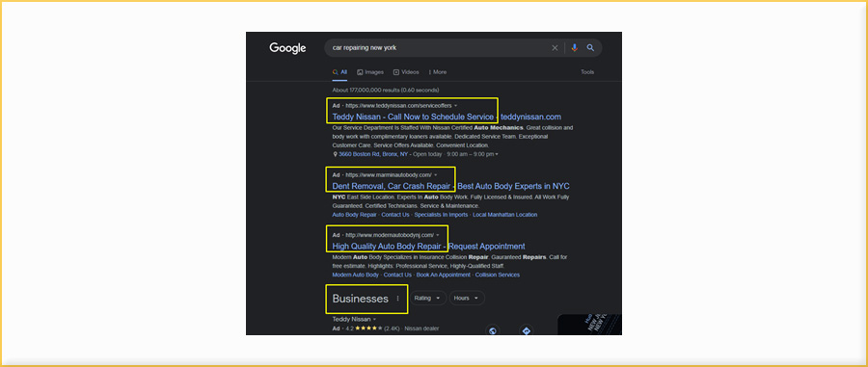This screenshot has width=868, height=367.
Task: Open search Tools
Action: (x=587, y=72)
